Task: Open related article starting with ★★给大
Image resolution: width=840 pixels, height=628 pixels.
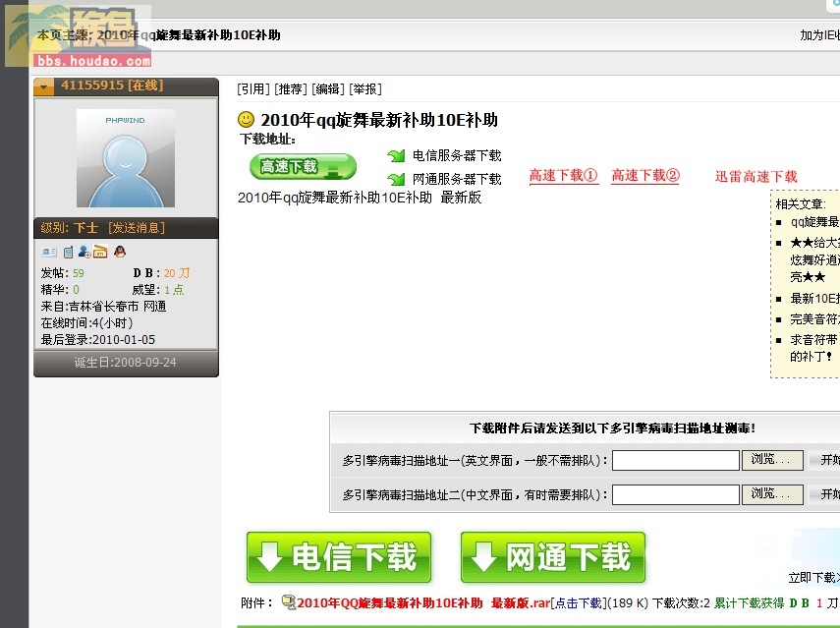Action: [x=814, y=259]
